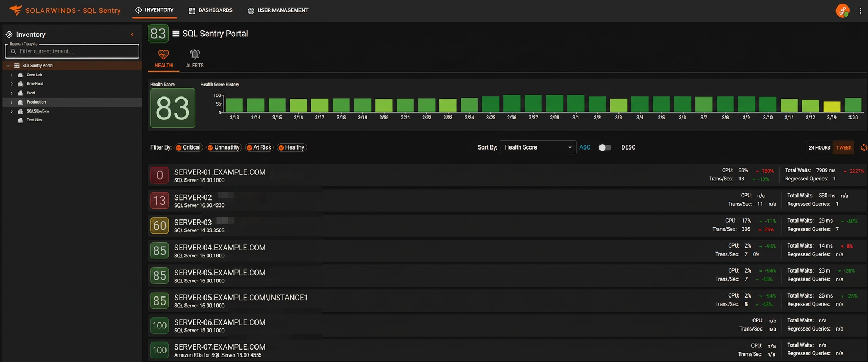Toggle the At Risk filter chip
The height and width of the screenshot is (362, 868).
pos(259,147)
